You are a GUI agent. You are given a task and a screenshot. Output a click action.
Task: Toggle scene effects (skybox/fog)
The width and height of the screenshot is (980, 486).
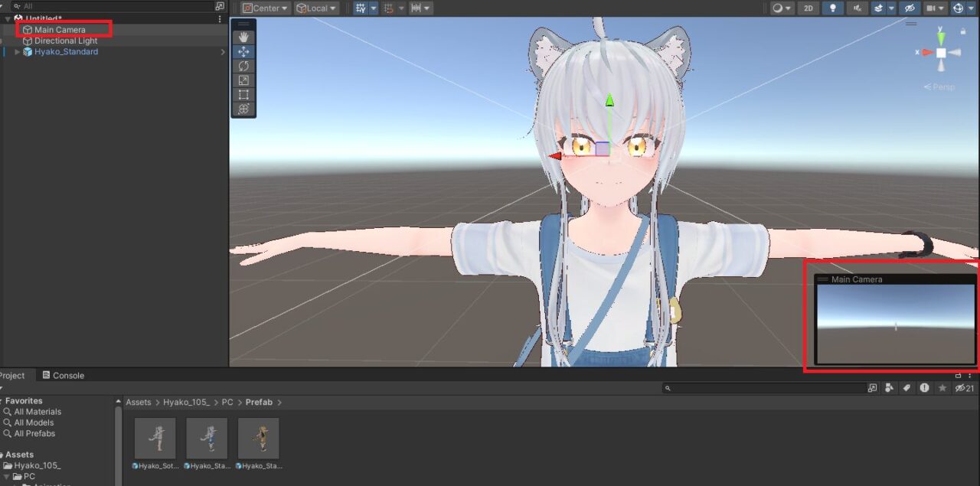click(879, 8)
